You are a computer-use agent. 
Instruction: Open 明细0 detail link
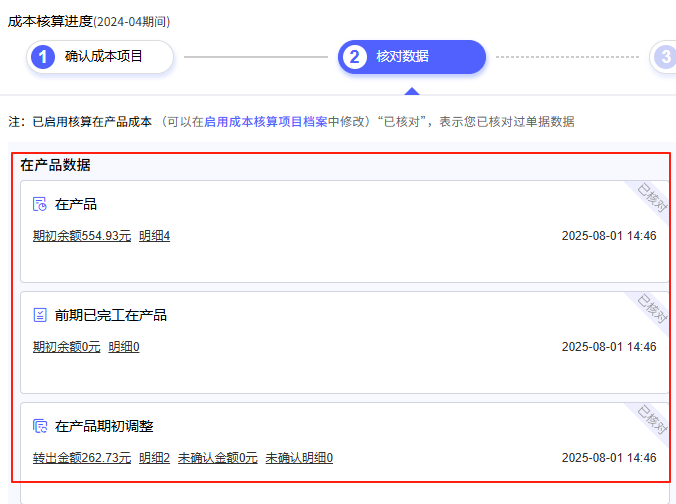tap(124, 347)
